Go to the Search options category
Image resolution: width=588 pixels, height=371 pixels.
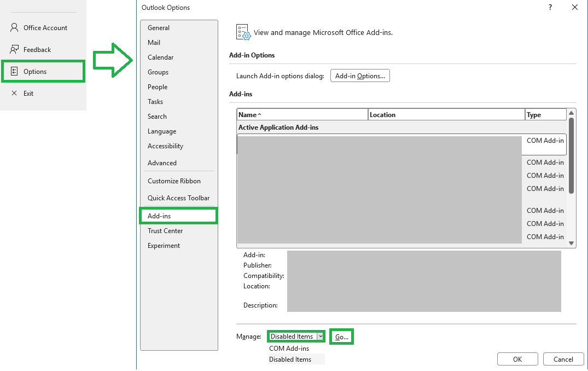(x=179, y=117)
